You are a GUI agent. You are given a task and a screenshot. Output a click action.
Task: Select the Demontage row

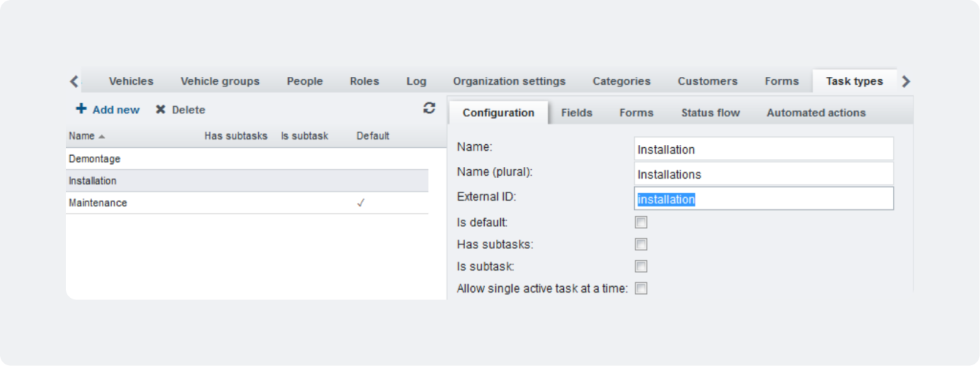[x=246, y=159]
